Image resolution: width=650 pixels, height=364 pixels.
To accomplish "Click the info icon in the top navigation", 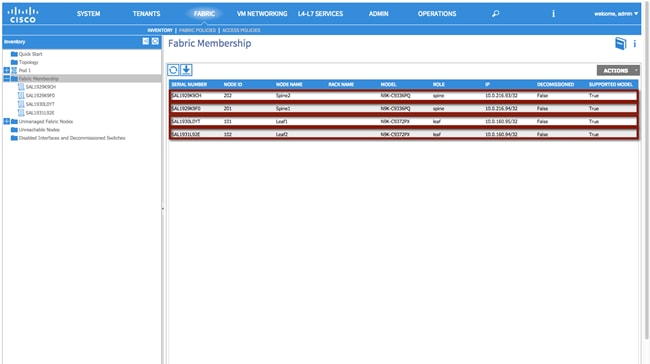I will pyautogui.click(x=553, y=14).
